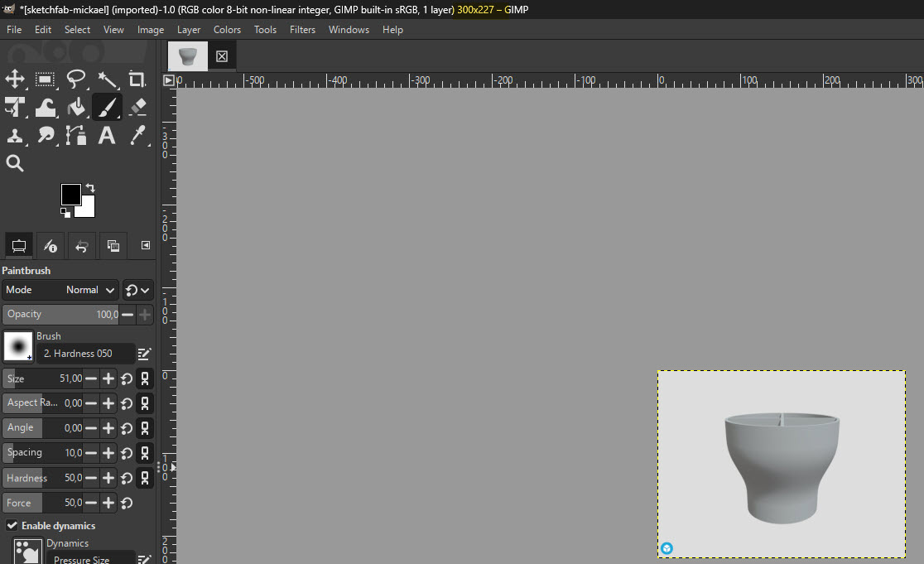Image resolution: width=924 pixels, height=564 pixels.
Task: Open the Filters menu
Action: (302, 30)
